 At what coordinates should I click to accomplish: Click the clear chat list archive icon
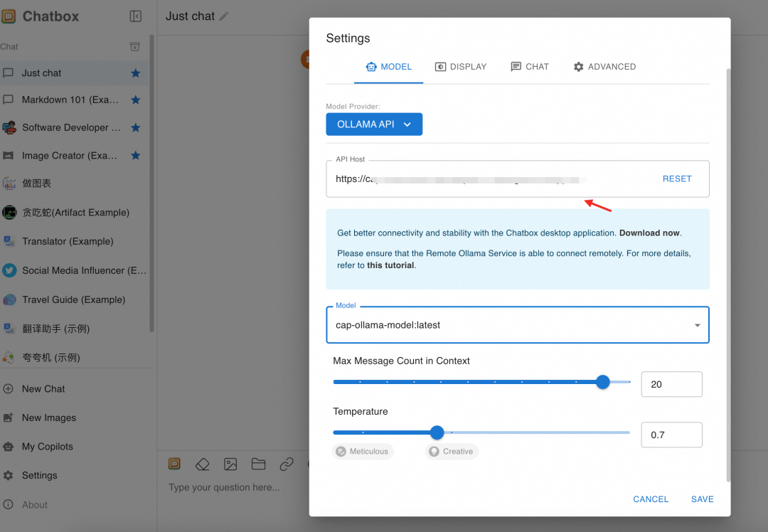tap(134, 46)
